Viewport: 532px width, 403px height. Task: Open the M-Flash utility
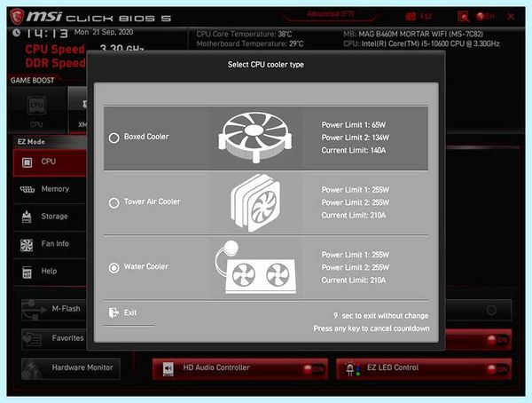pyautogui.click(x=54, y=310)
